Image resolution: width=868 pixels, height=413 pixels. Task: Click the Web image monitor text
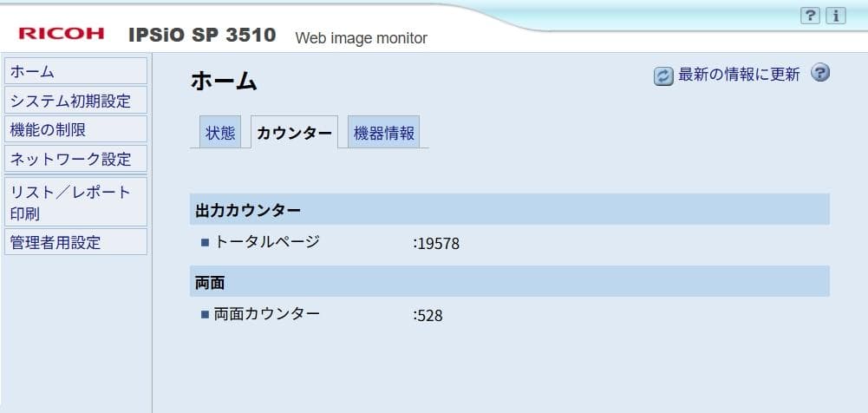coord(361,38)
